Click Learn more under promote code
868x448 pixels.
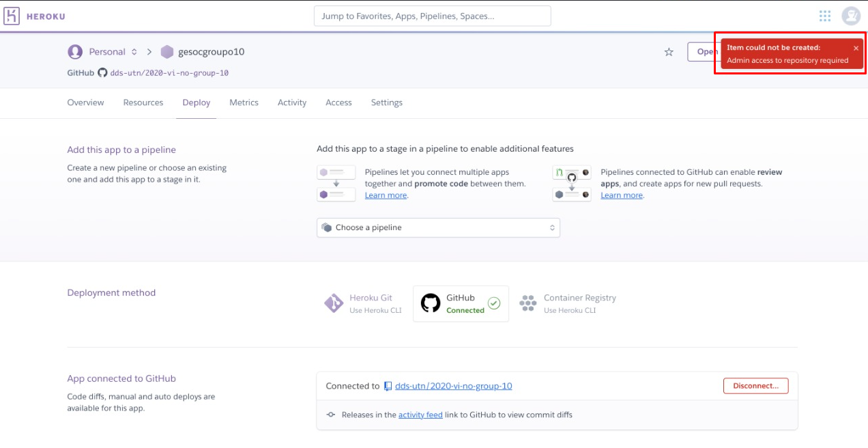pyautogui.click(x=386, y=195)
